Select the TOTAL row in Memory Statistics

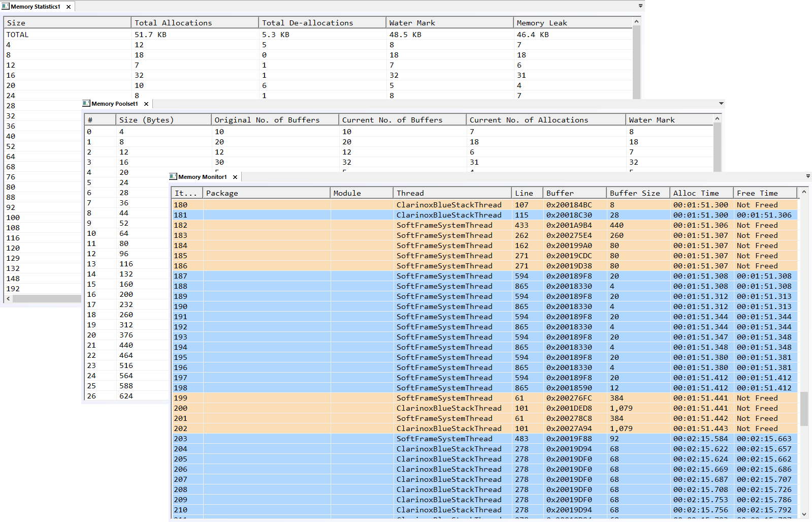tap(318, 35)
